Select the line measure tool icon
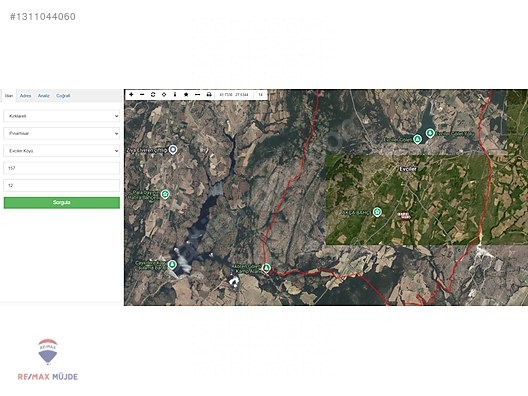Image resolution: width=528 pixels, height=396 pixels. coord(197,95)
